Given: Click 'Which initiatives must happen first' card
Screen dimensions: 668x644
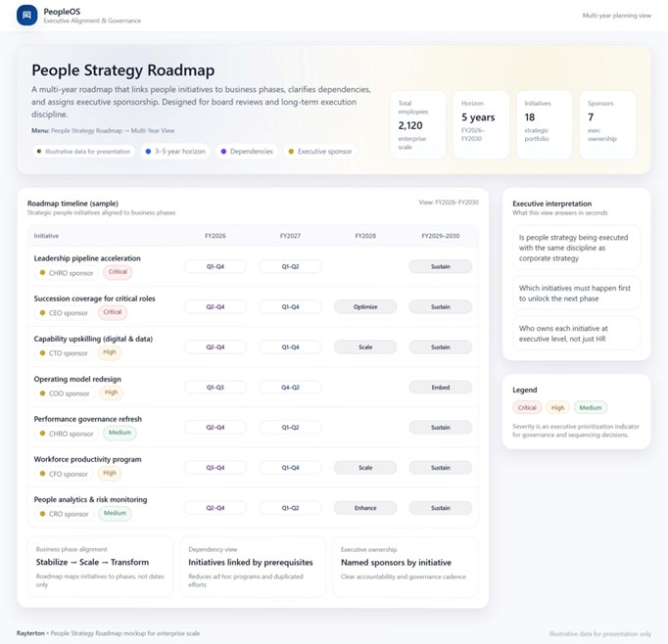Looking at the screenshot, I should (576, 294).
